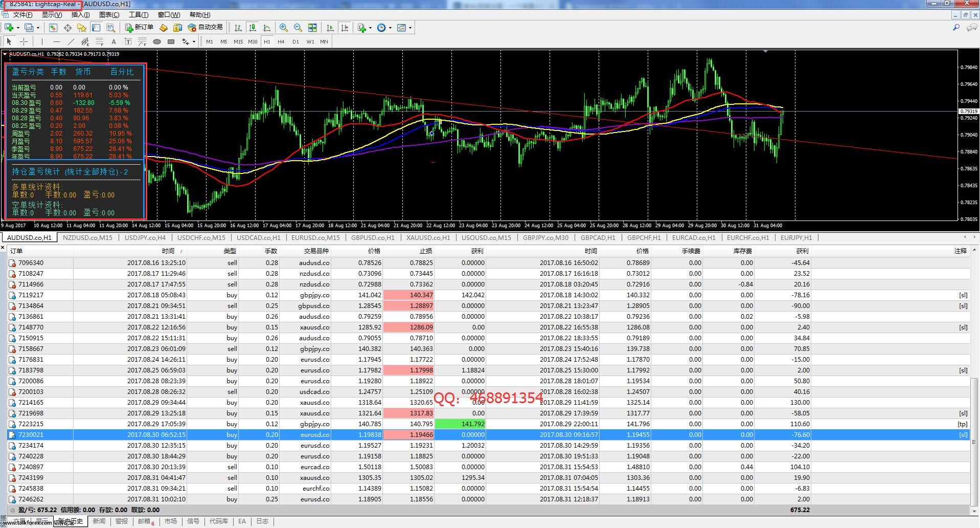Switch timeframe to M1
Screen dimensions: 980x528
[x=210, y=41]
